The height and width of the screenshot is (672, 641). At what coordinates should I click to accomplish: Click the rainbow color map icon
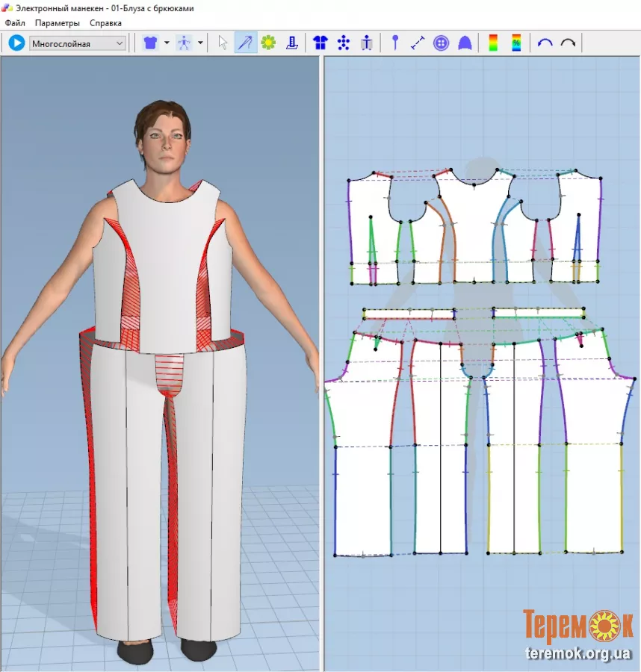(x=493, y=43)
